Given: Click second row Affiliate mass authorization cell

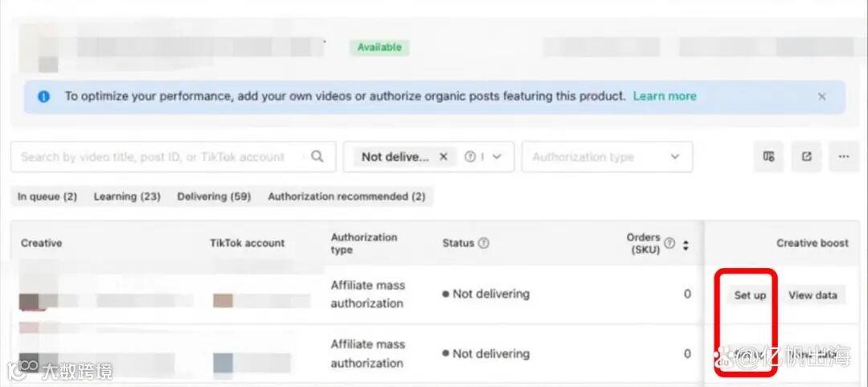Looking at the screenshot, I should pyautogui.click(x=367, y=353).
